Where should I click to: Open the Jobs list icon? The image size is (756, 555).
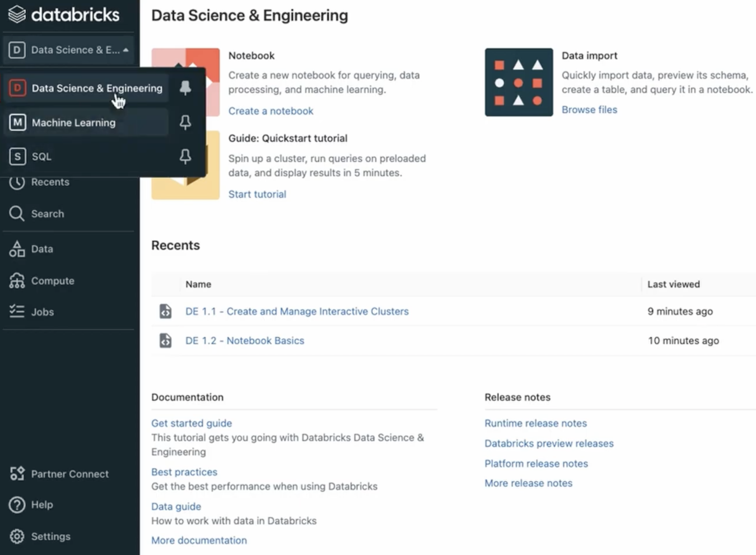tap(17, 312)
